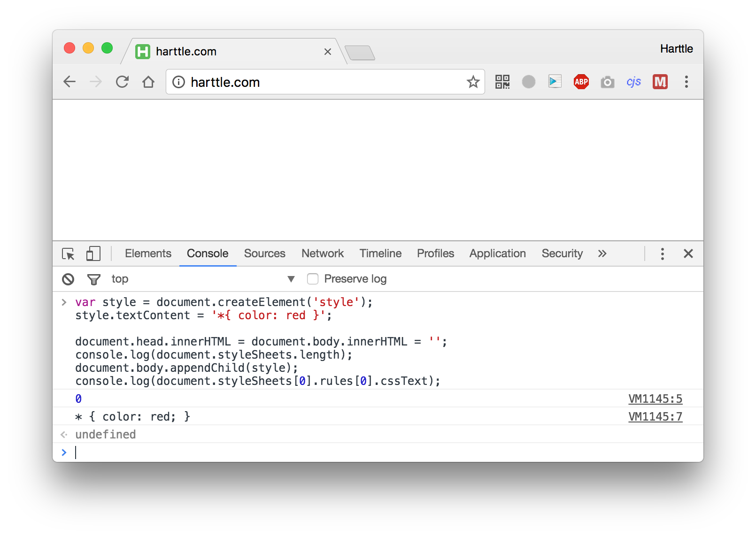The image size is (756, 537).
Task: Bookmark the page with the star icon
Action: pyautogui.click(x=473, y=82)
